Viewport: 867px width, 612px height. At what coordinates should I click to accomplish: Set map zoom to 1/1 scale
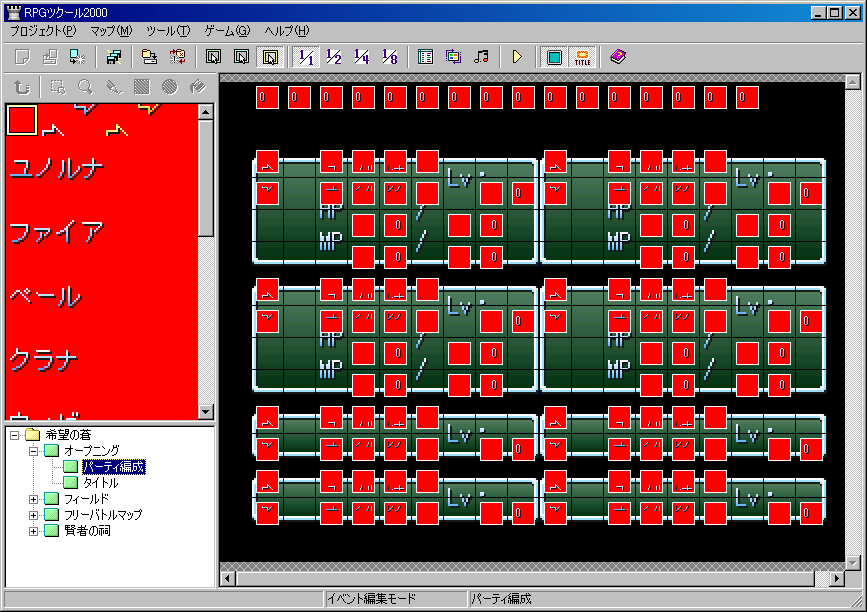[x=306, y=57]
